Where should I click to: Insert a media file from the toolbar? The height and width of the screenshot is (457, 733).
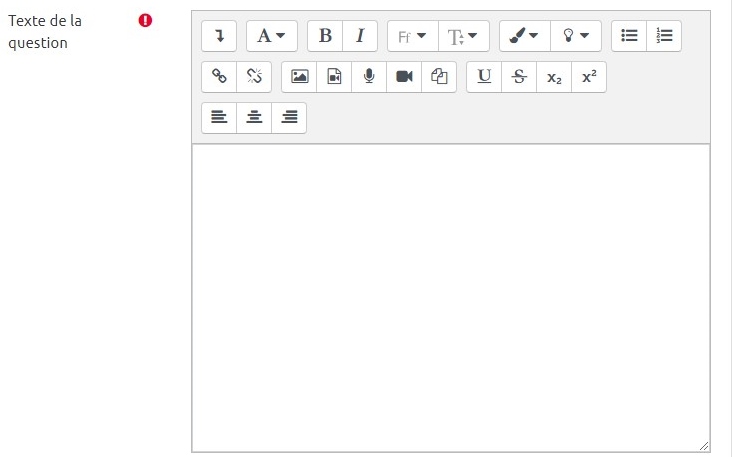coord(334,77)
